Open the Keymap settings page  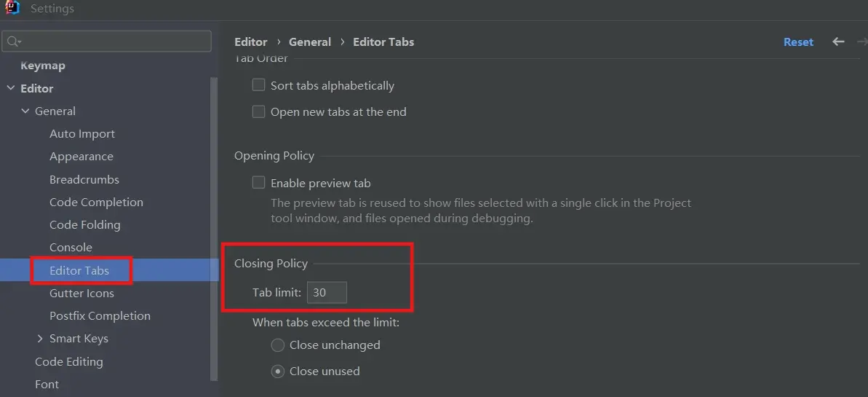click(43, 66)
